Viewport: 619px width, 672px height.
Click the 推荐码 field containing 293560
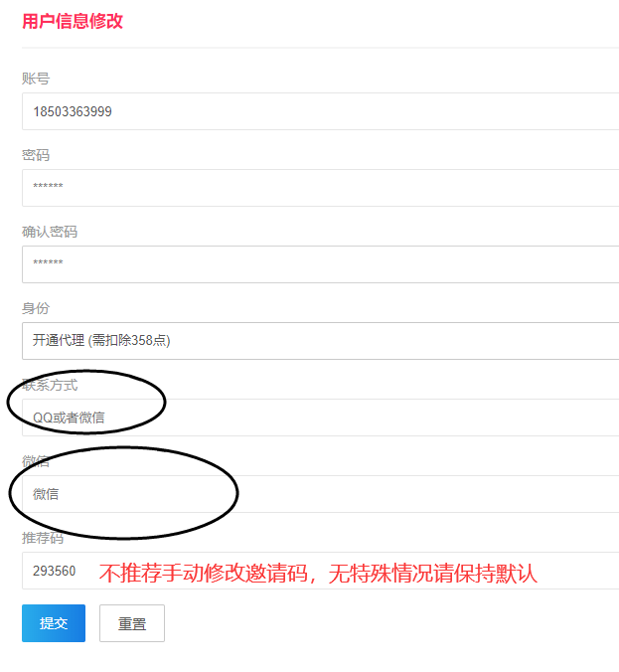coord(320,571)
